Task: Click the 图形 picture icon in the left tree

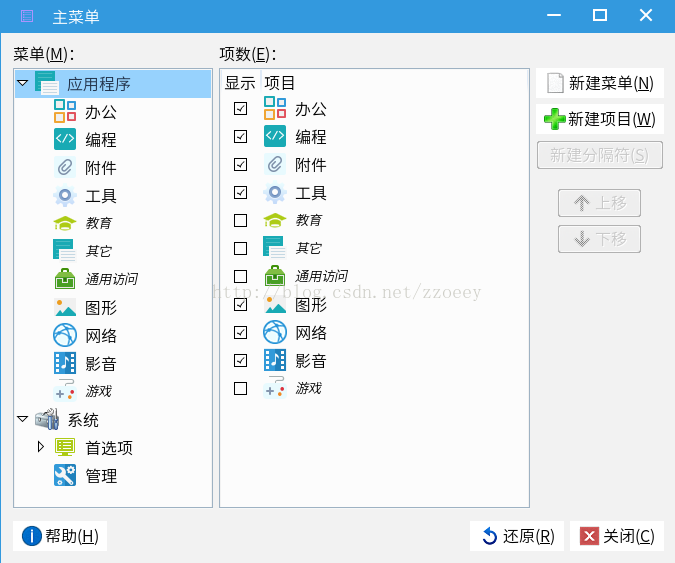Action: tap(65, 307)
